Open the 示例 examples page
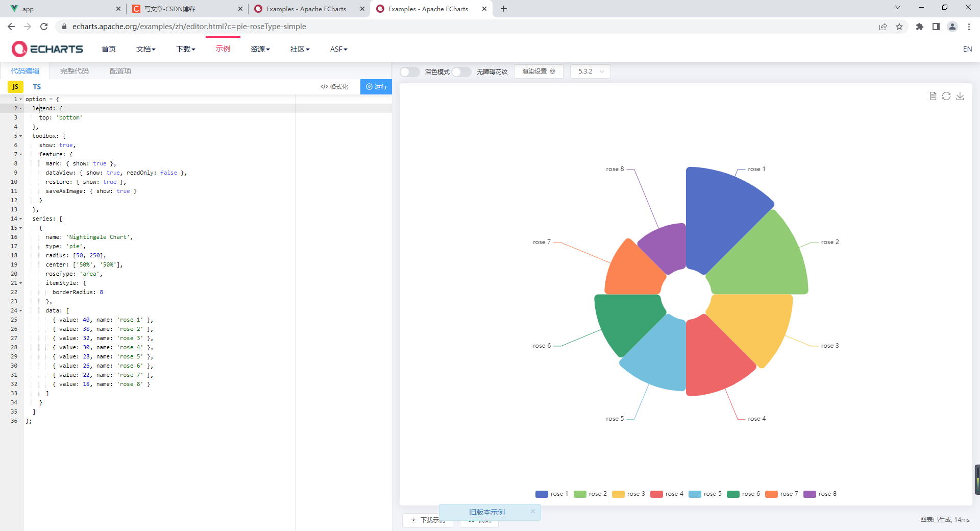Viewport: 980px width, 531px height. click(x=223, y=49)
